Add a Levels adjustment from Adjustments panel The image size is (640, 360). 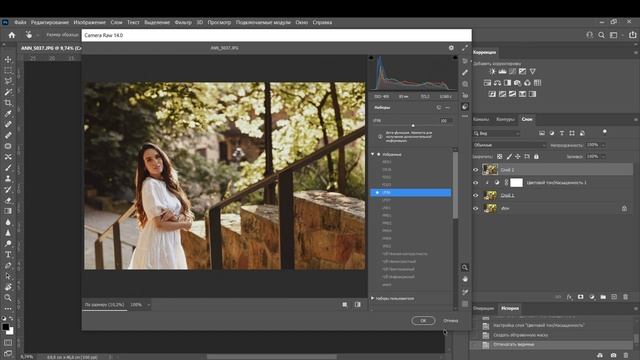502,71
